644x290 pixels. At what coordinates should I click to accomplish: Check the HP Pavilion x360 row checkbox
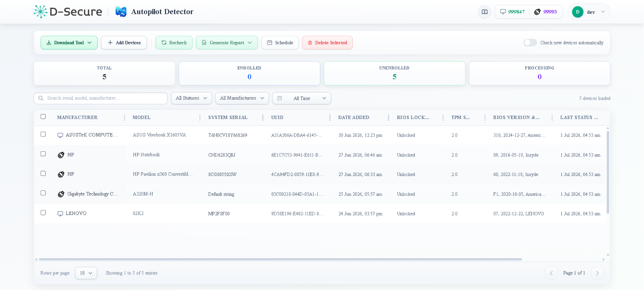pos(43,173)
